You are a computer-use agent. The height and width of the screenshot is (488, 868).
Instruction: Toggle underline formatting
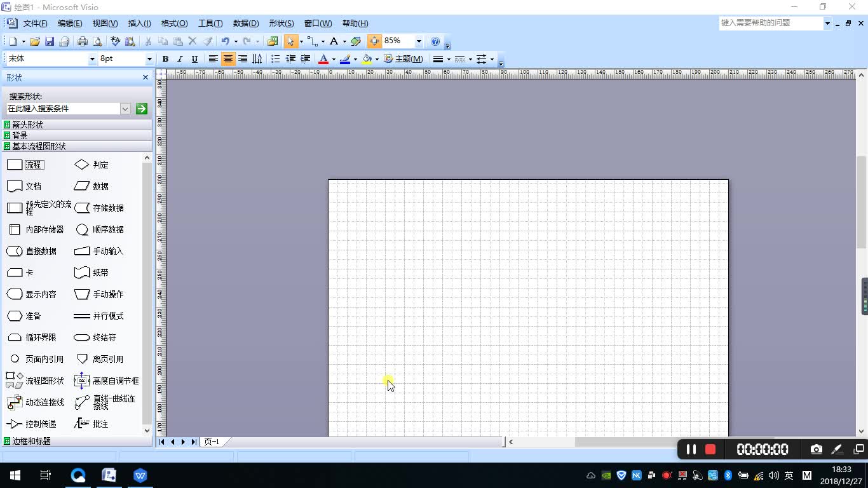click(x=194, y=58)
